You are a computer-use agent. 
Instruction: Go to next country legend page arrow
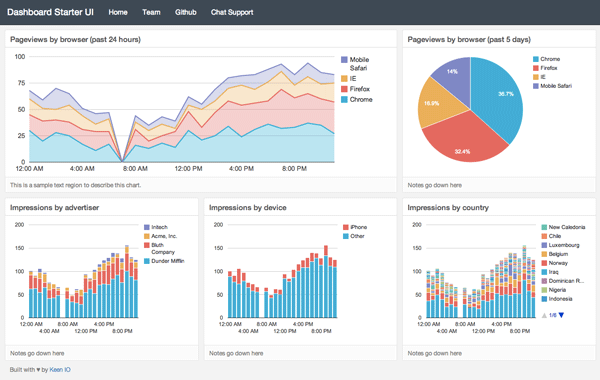[x=561, y=315]
